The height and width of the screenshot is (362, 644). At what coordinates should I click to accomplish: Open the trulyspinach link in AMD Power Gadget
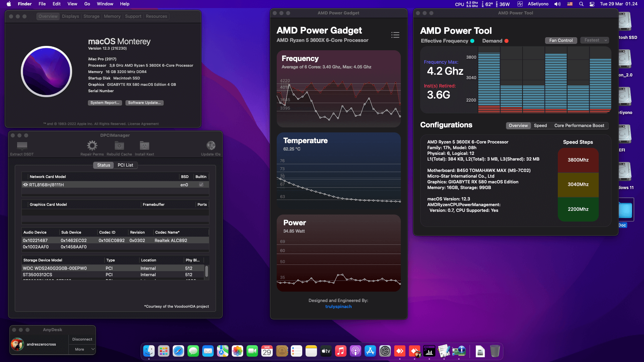(x=338, y=306)
